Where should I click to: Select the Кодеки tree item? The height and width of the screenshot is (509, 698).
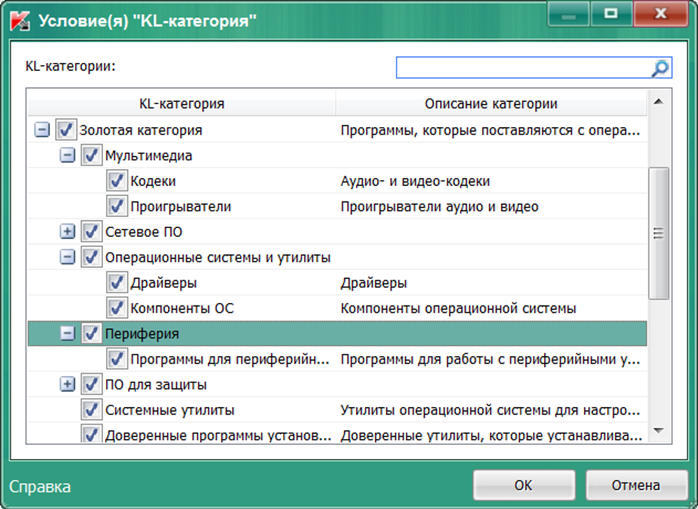[x=153, y=181]
